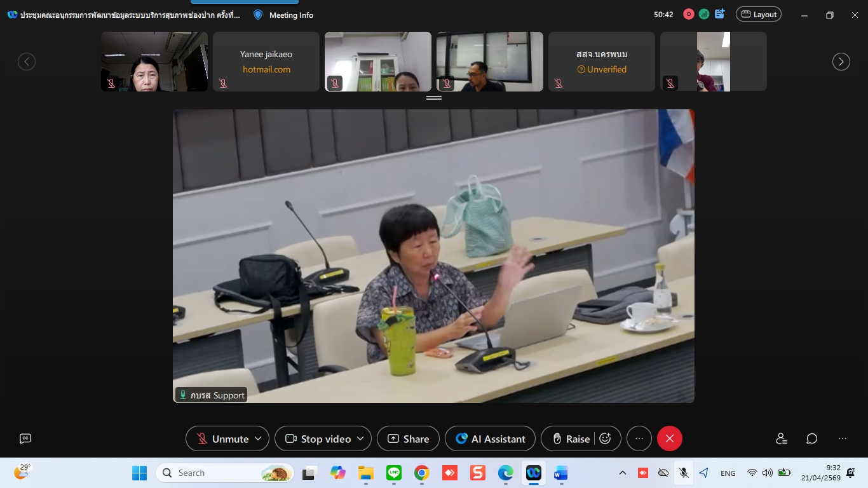This screenshot has height=488, width=868.
Task: Click the Meeting Info shield icon
Action: point(258,15)
